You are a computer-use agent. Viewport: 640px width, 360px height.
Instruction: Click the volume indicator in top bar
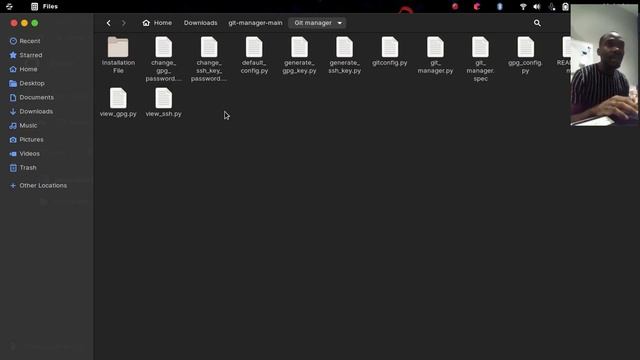[x=537, y=7]
